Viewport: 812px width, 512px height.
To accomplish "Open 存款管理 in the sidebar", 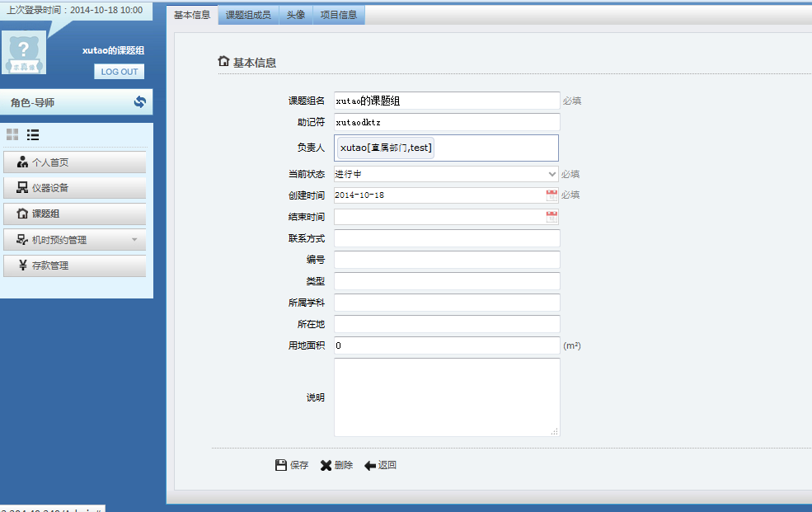I will [74, 266].
